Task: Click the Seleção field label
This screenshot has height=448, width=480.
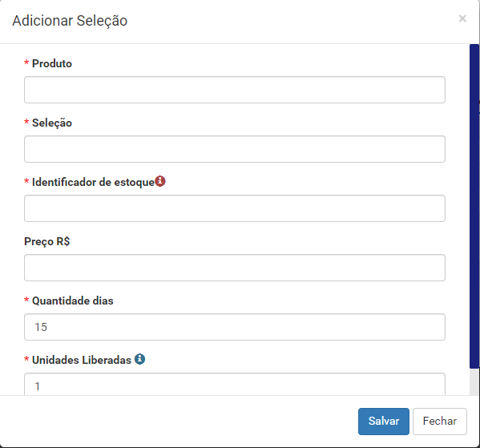Action: (x=52, y=123)
